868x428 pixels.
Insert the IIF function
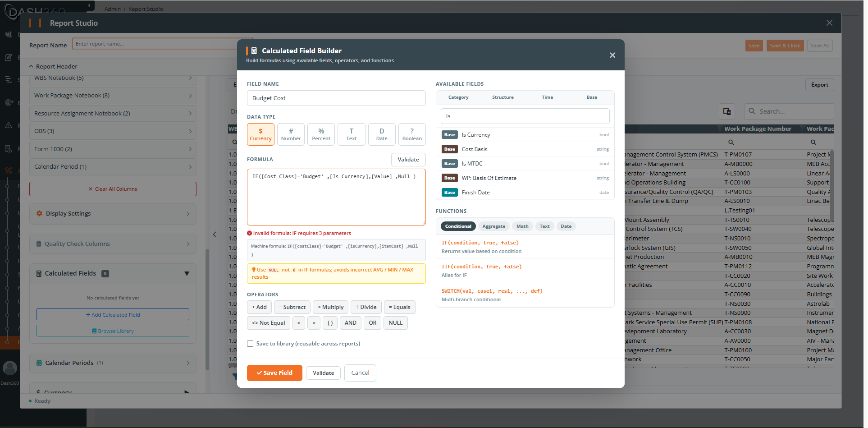pyautogui.click(x=525, y=271)
